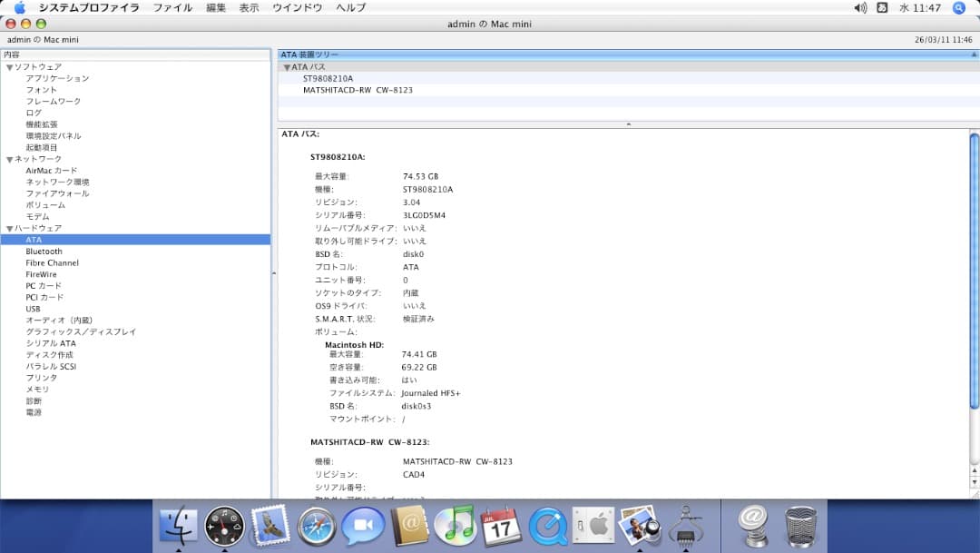980x553 pixels.
Task: Select USB in the hardware list
Action: (33, 309)
